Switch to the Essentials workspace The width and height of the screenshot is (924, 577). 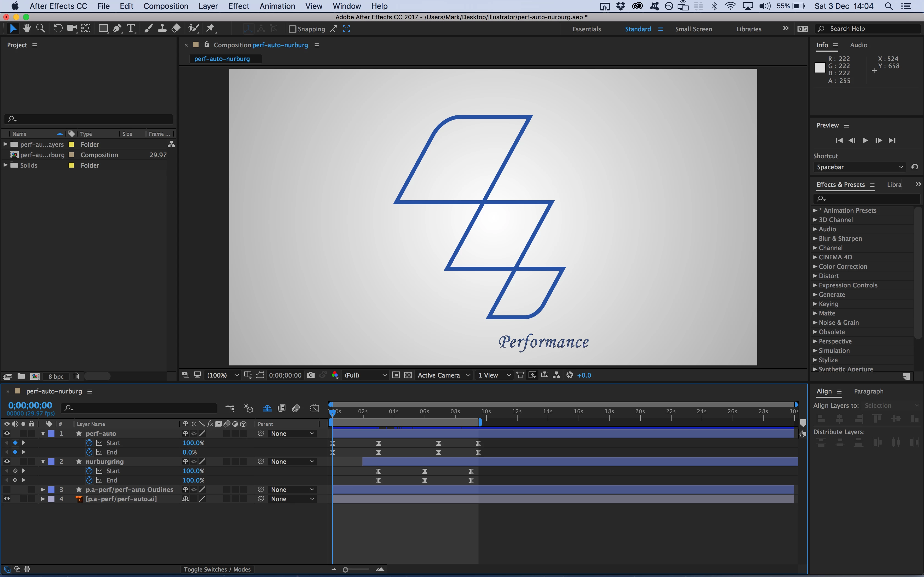587,29
